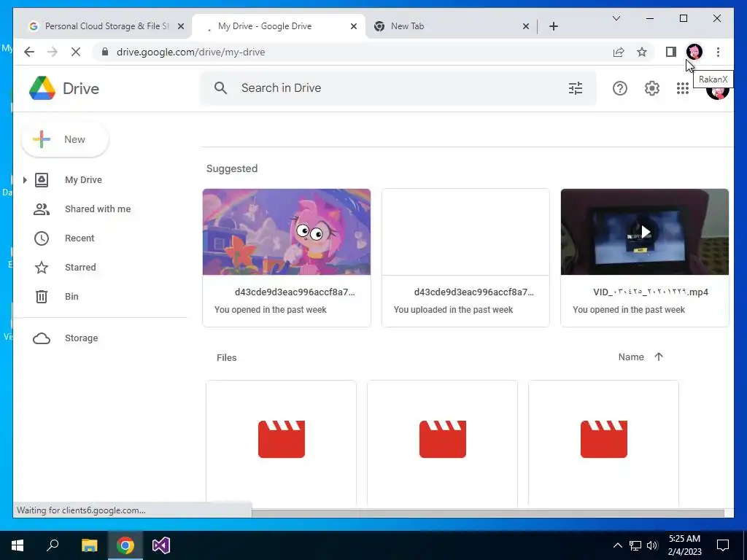
Task: Stop loading the page
Action: point(76,52)
